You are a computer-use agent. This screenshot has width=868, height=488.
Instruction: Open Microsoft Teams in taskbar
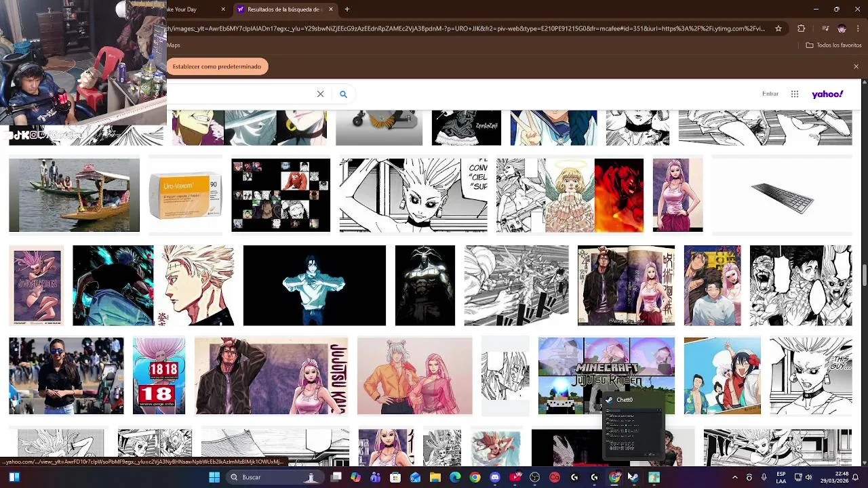click(x=376, y=477)
